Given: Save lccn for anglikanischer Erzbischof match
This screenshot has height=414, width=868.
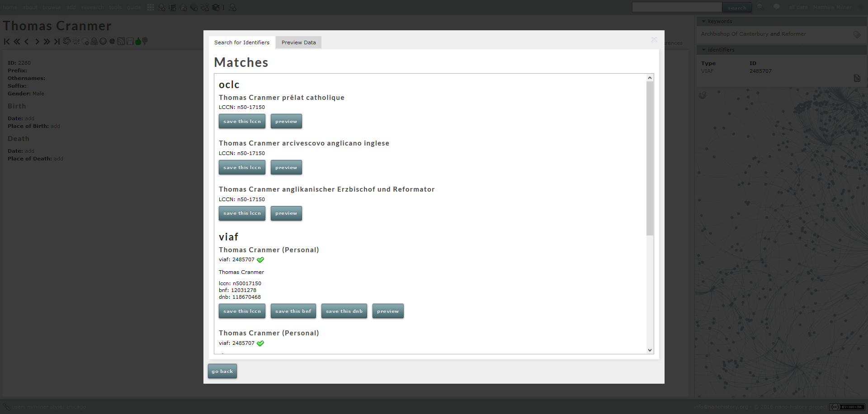Looking at the screenshot, I should point(242,213).
